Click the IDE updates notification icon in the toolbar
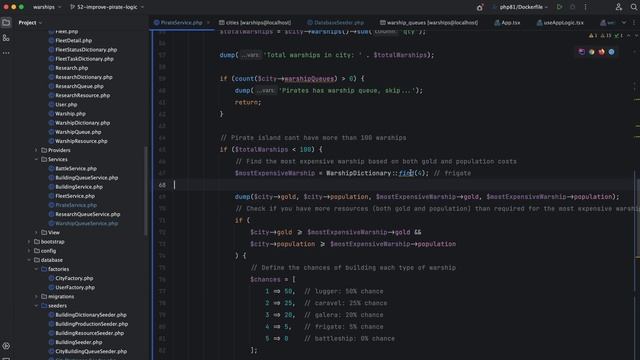Viewport: 640px width, 360px height. (x=480, y=7)
